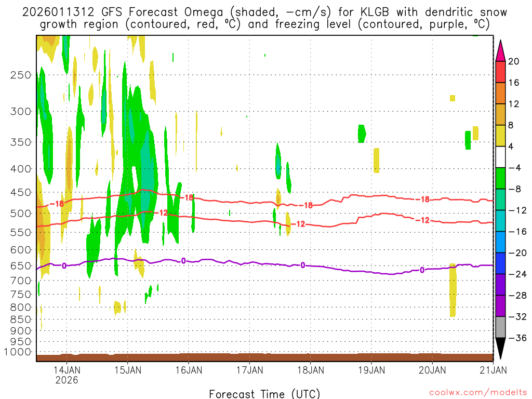Screen dimensions: 532x399
Task: Click the 18JAN time axis label
Action: (311, 370)
